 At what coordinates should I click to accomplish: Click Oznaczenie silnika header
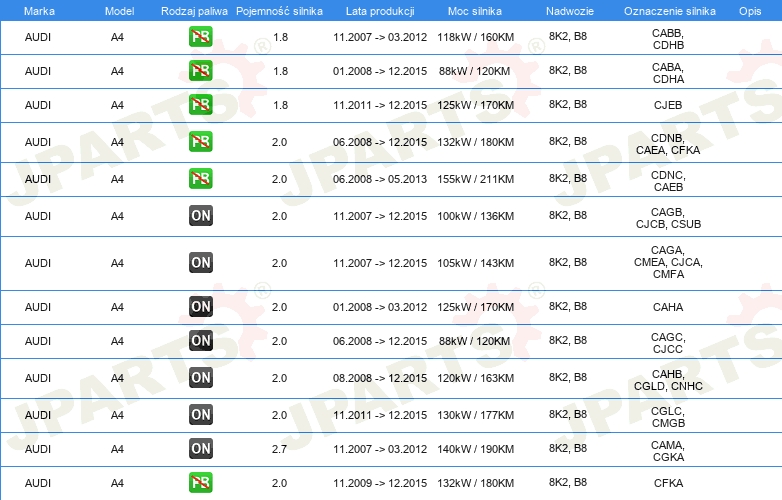(670, 11)
